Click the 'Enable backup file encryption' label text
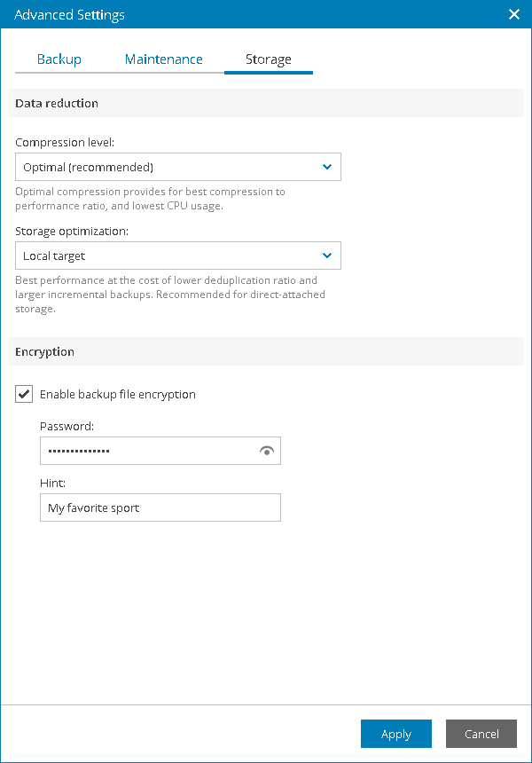This screenshot has height=763, width=532. [118, 394]
